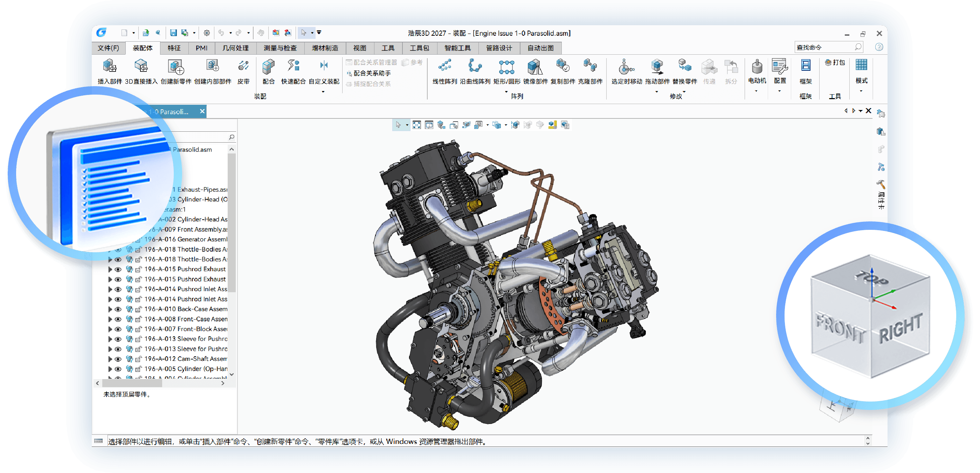Switch to the PMI ribbon tab

point(202,48)
